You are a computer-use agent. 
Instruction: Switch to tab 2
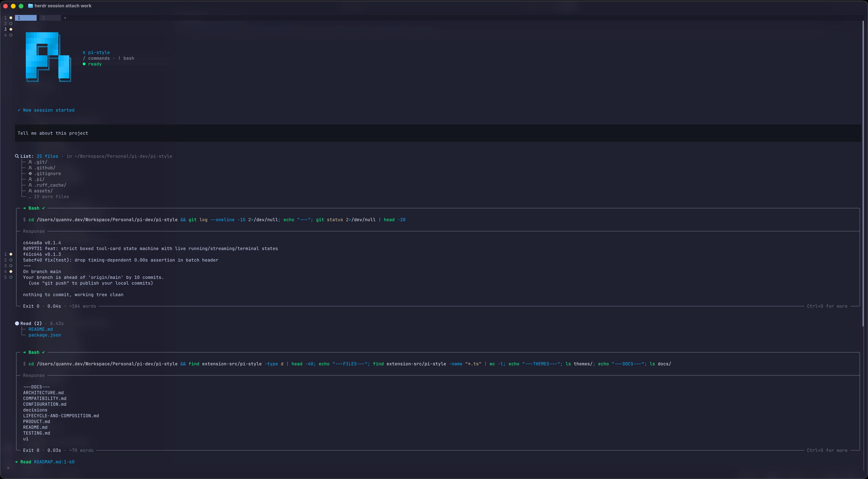[x=50, y=18]
